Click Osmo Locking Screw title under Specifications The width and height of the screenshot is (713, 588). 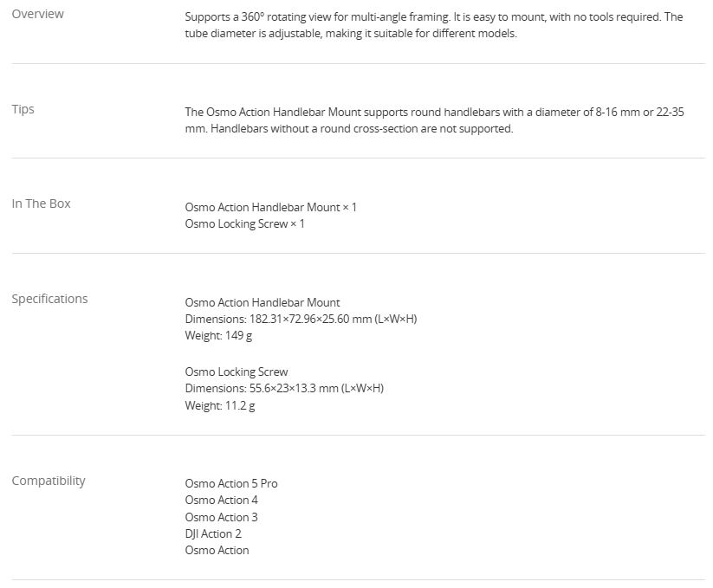[x=237, y=372]
